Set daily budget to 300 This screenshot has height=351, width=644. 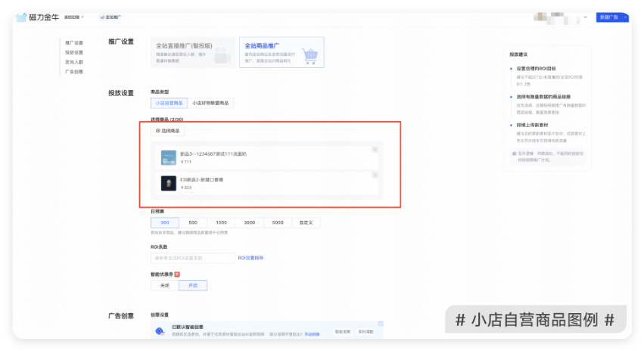point(165,222)
